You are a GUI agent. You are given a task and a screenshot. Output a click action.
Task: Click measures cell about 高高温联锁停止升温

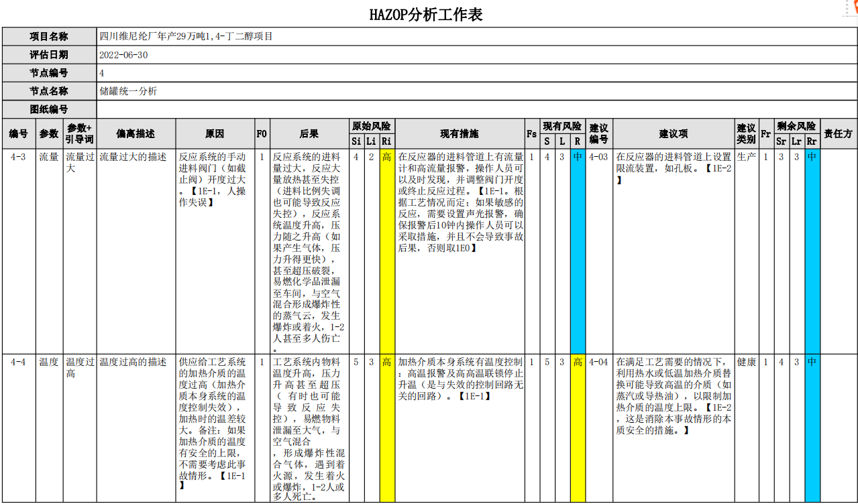point(460,428)
